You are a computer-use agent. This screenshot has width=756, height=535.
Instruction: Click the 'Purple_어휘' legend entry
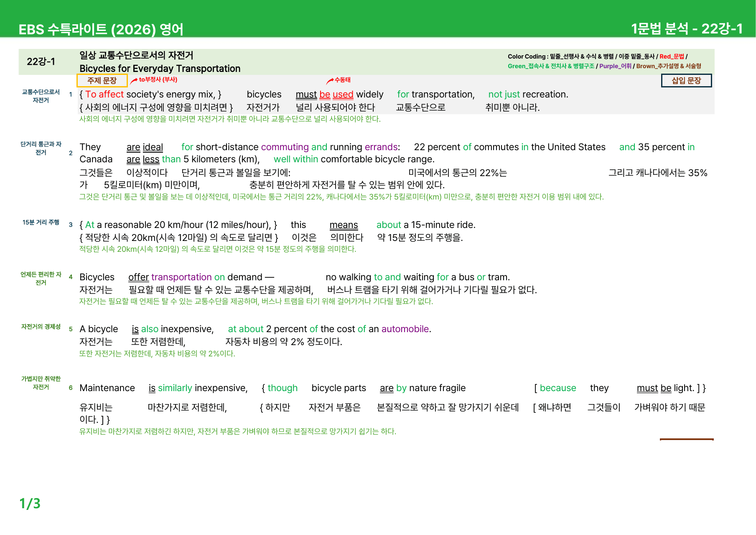click(615, 66)
